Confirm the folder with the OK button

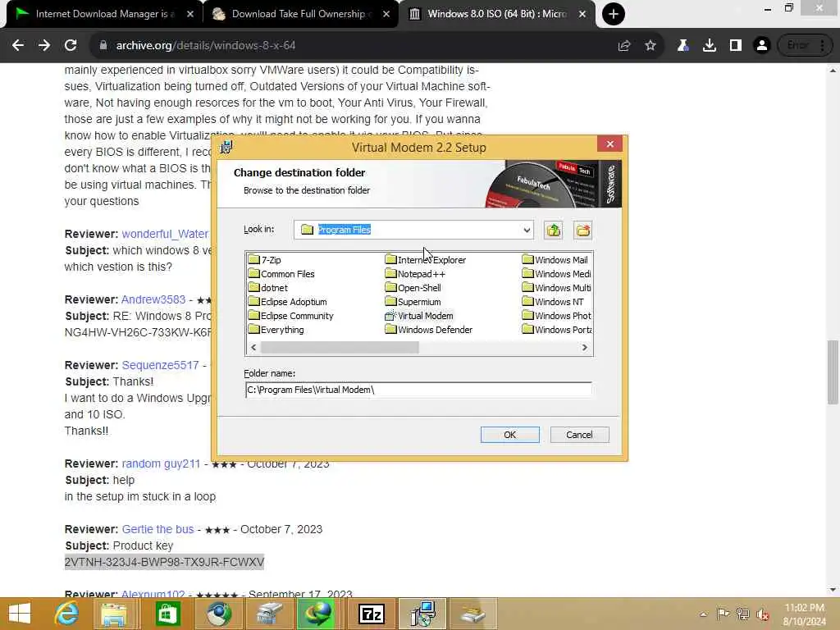510,435
